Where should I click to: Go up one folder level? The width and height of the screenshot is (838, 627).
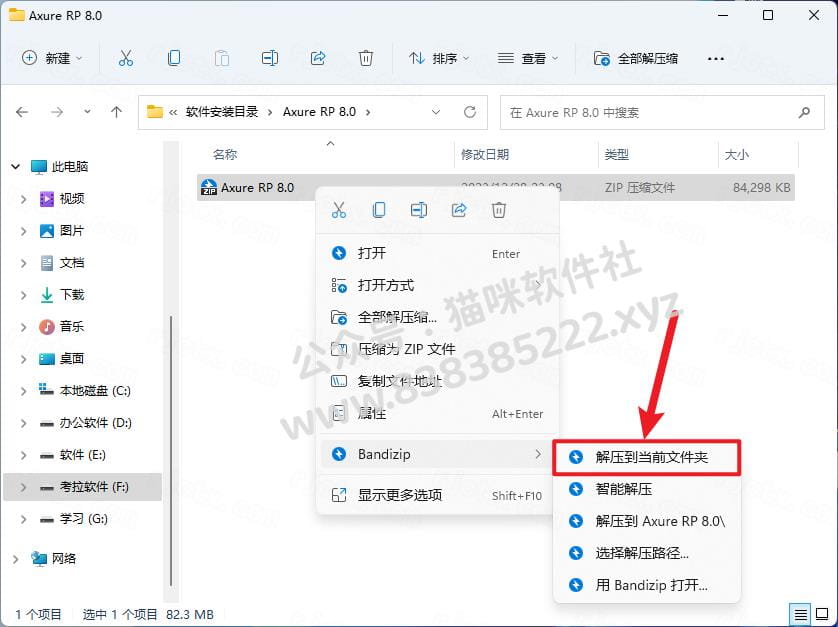coord(116,112)
